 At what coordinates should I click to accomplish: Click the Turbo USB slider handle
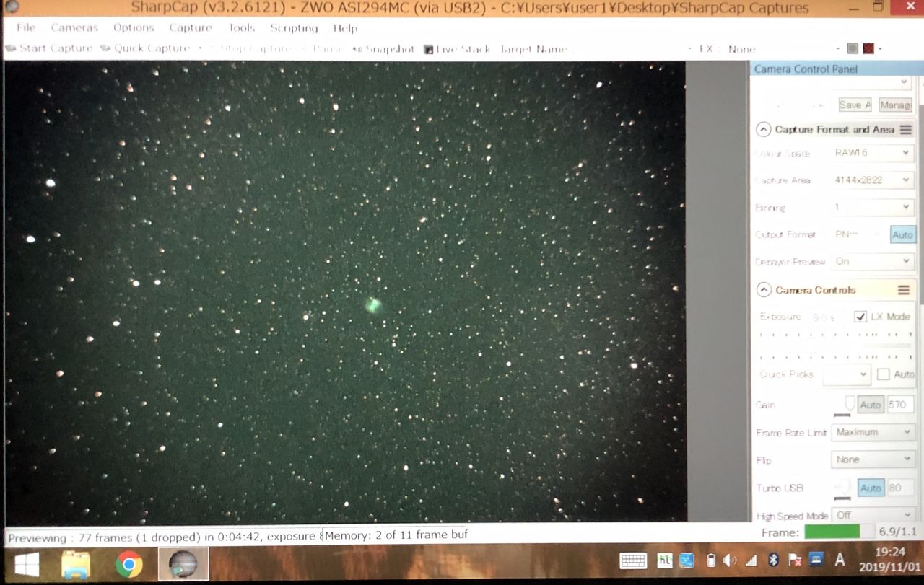pyautogui.click(x=845, y=487)
